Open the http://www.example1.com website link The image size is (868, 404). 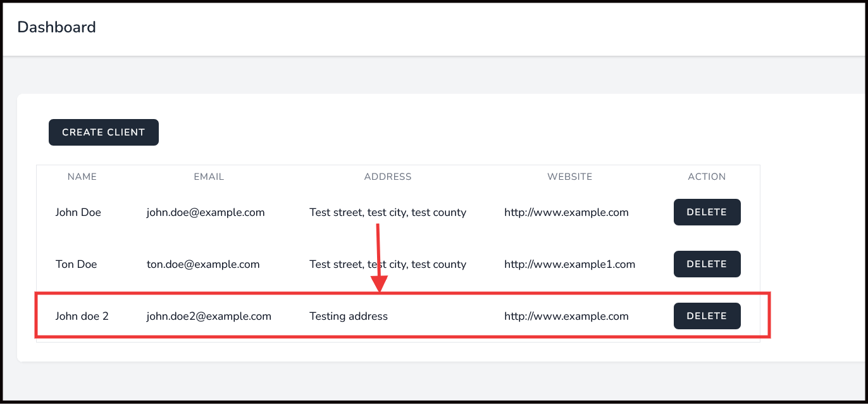click(569, 265)
